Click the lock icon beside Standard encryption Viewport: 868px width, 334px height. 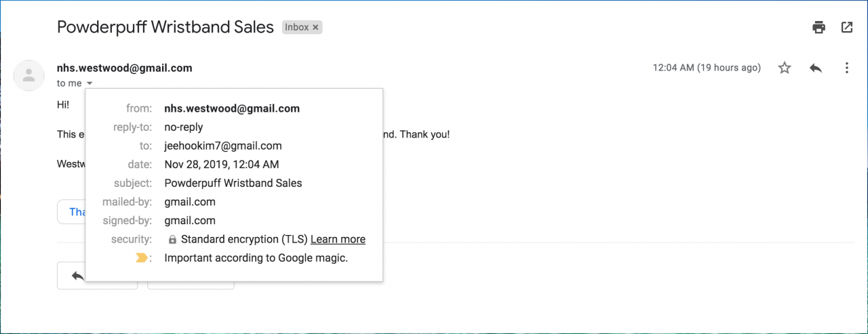172,240
